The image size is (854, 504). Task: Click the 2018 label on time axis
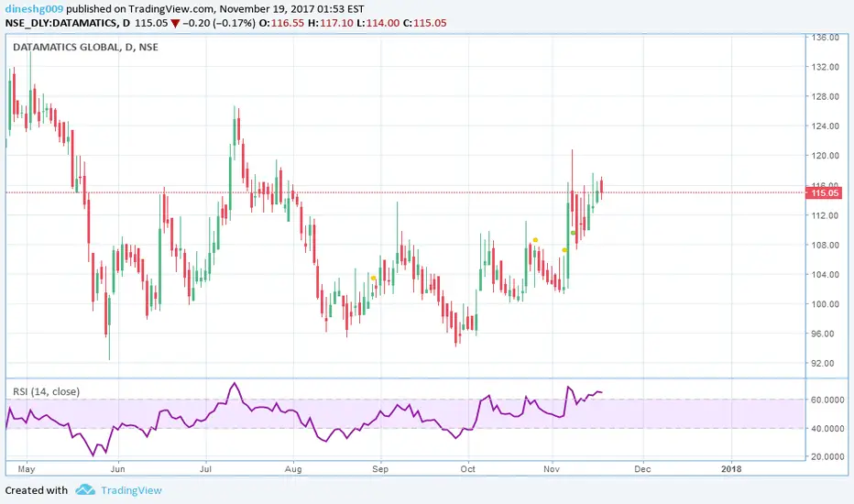731,469
